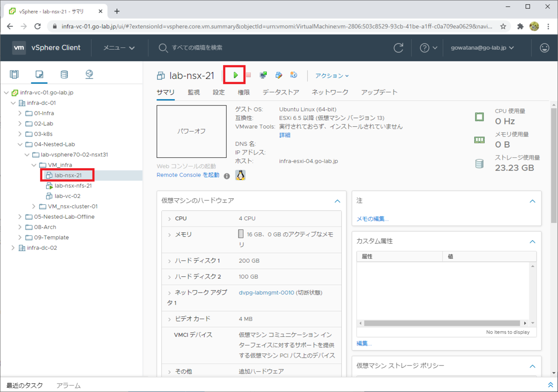This screenshot has height=392, width=558.
Task: Collapse the 仮想マシンのハードウェア panel
Action: click(338, 201)
